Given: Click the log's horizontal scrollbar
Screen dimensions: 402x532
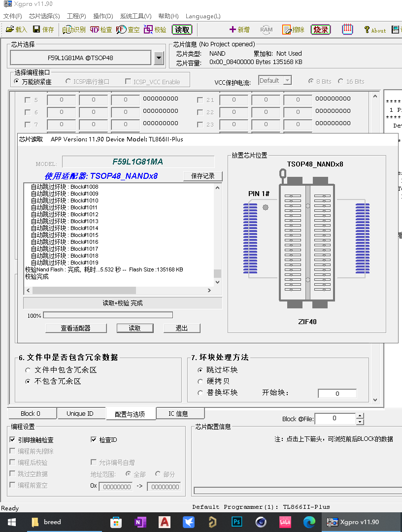Looking at the screenshot, I should (x=118, y=291).
